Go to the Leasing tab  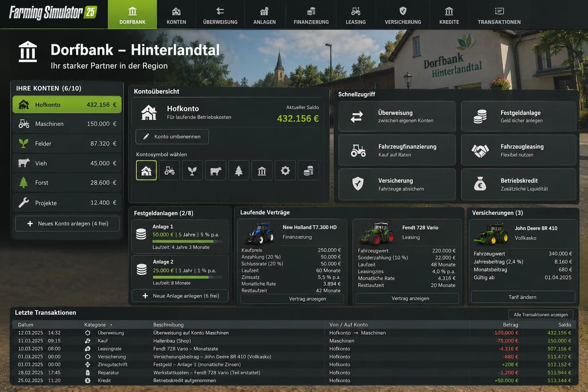coord(356,15)
